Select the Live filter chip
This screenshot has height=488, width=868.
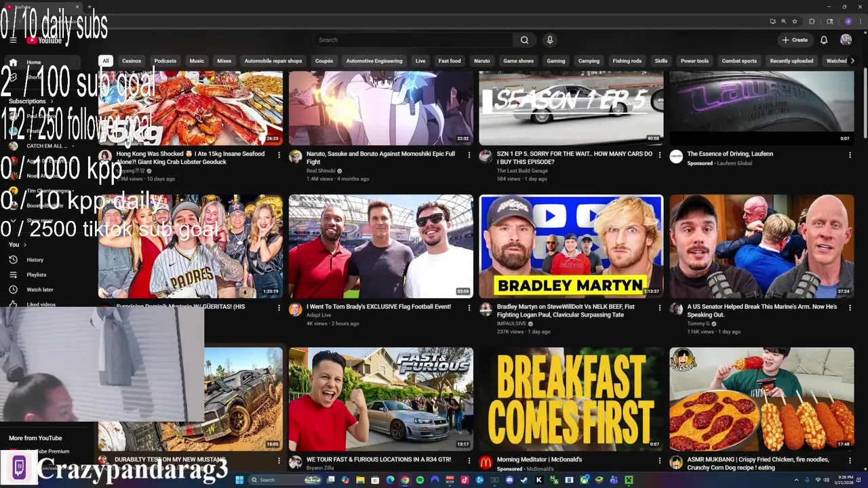point(420,61)
